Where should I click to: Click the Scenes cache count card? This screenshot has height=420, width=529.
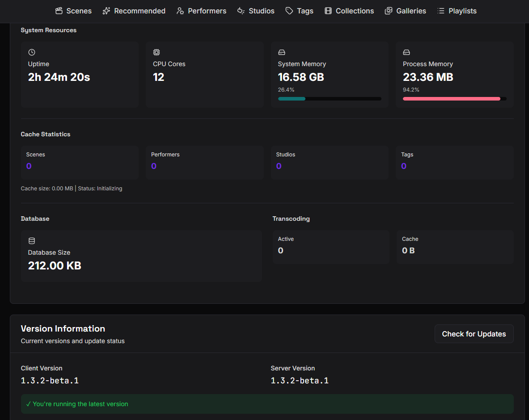80,162
